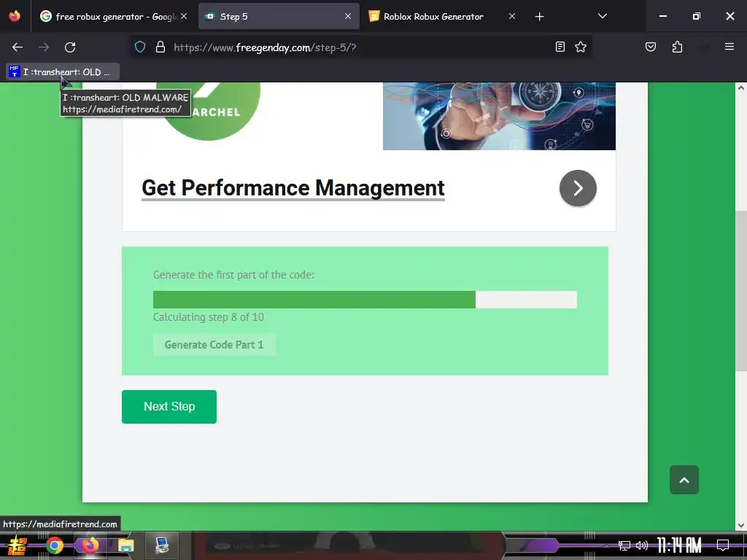
Task: Open the Firefox application menu
Action: point(729,47)
